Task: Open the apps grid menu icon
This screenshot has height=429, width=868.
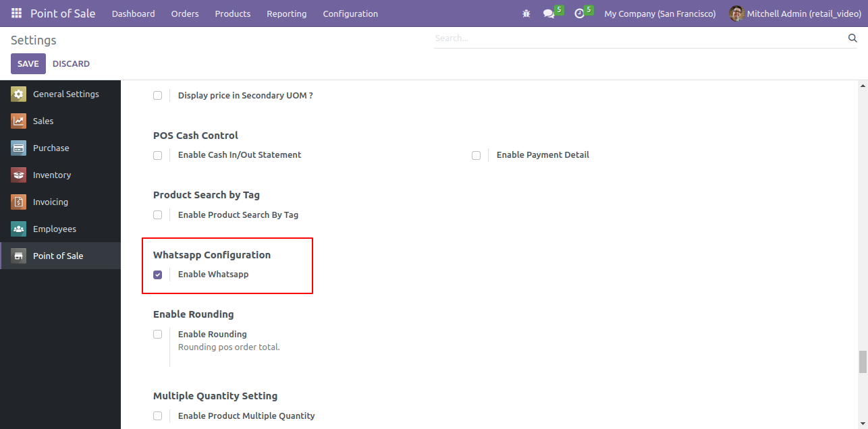Action: (x=16, y=13)
